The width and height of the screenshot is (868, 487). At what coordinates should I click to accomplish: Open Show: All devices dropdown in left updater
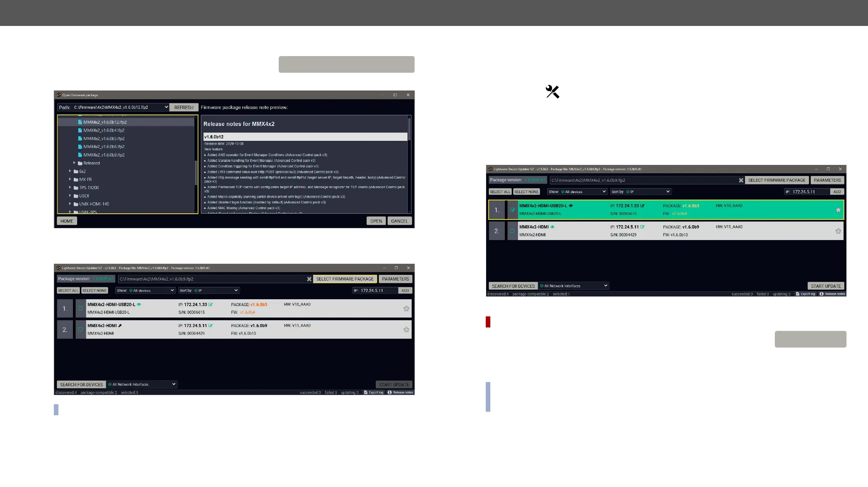tap(145, 290)
